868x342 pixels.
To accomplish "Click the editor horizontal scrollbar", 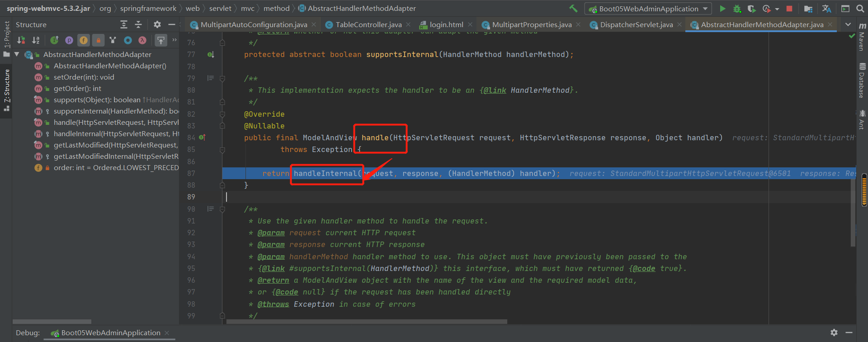I will pyautogui.click(x=367, y=322).
